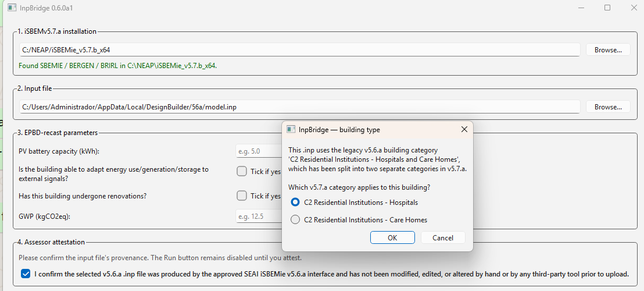Confirm building type with OK
The width and height of the screenshot is (644, 291).
[x=392, y=237]
